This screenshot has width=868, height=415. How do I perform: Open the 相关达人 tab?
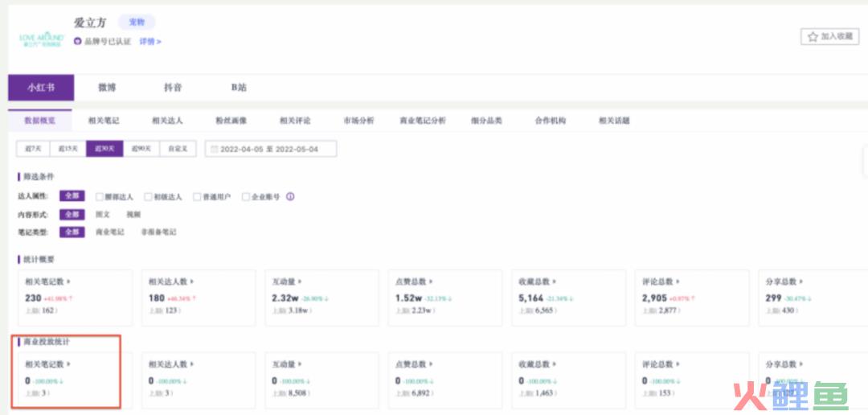coord(167,120)
